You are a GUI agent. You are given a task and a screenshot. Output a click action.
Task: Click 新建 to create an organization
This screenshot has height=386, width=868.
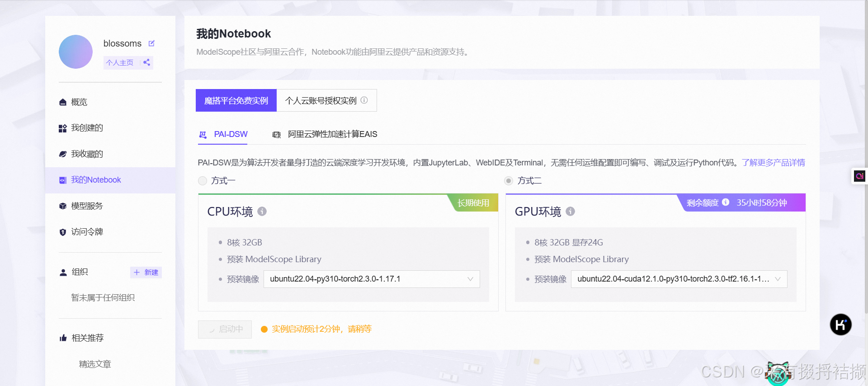pos(146,272)
